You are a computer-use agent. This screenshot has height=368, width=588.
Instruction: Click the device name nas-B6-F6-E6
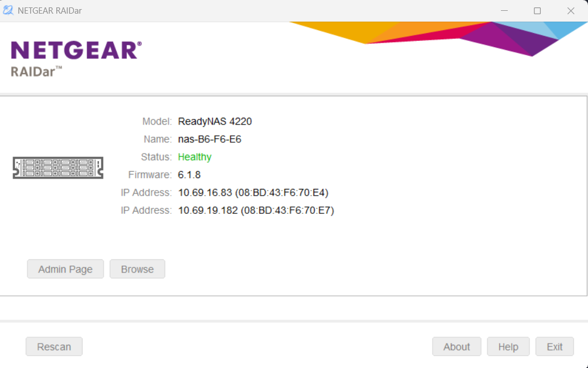pyautogui.click(x=209, y=139)
